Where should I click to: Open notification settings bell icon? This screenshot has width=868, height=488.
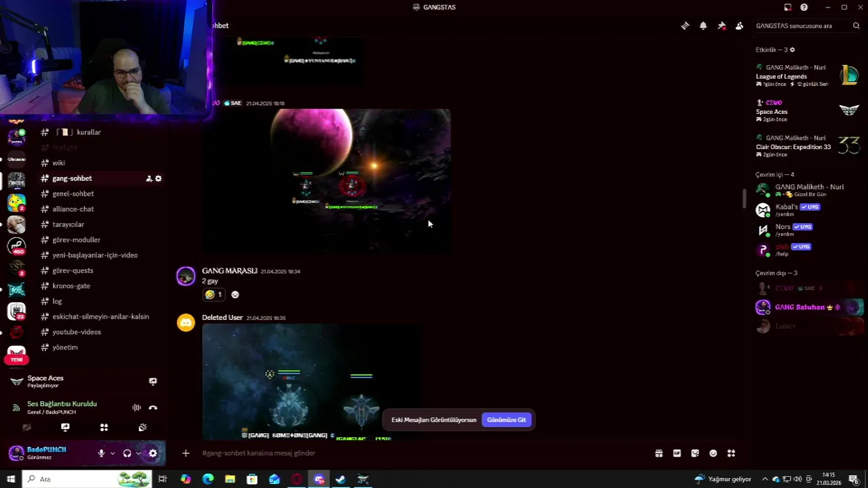[703, 26]
